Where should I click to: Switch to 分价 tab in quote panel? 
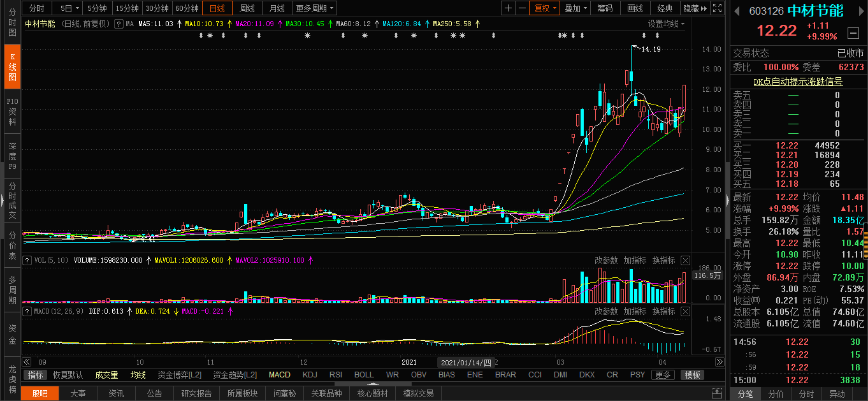(776, 394)
